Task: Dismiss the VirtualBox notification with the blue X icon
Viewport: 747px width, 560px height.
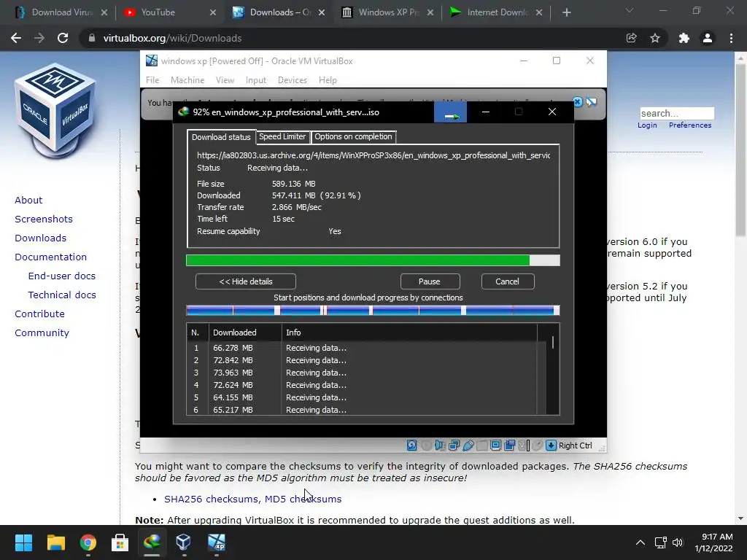Action: 578,102
